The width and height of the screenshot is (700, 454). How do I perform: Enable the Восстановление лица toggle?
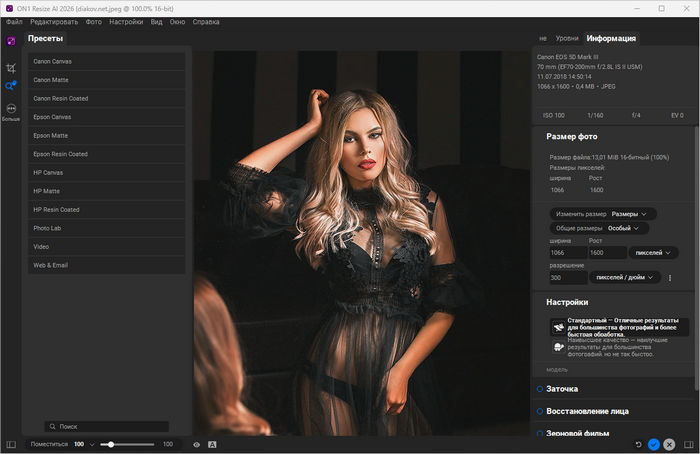(x=540, y=411)
